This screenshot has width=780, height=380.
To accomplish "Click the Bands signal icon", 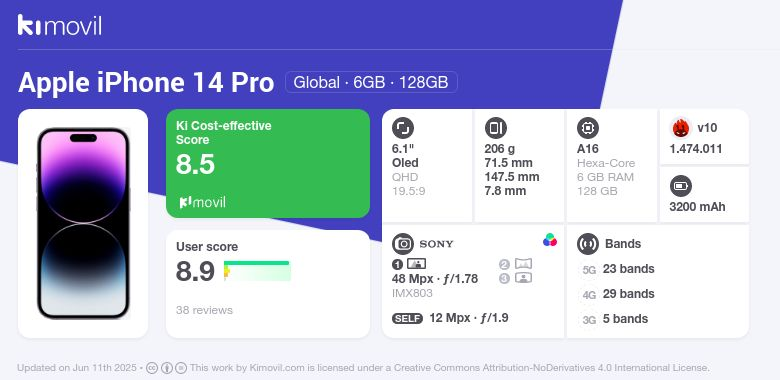I will 588,244.
